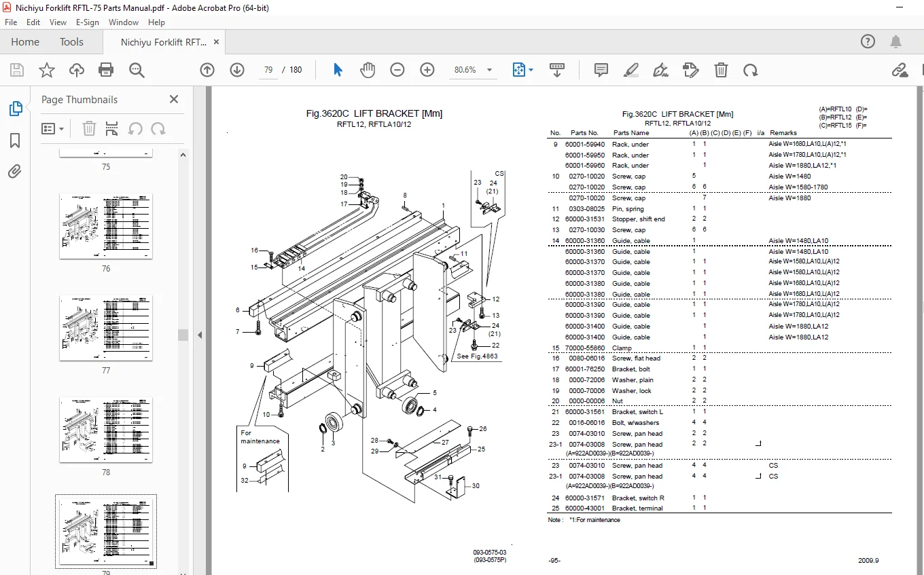Click the page number field showing 79

[268, 70]
